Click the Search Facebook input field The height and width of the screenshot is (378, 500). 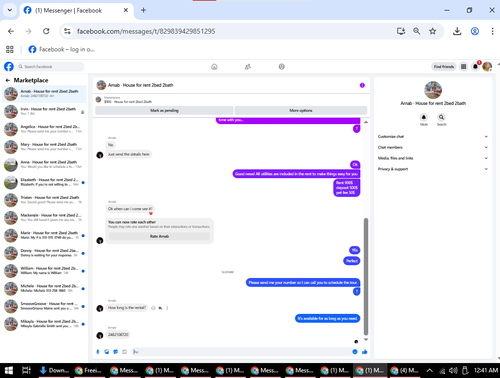pyautogui.click(x=50, y=67)
